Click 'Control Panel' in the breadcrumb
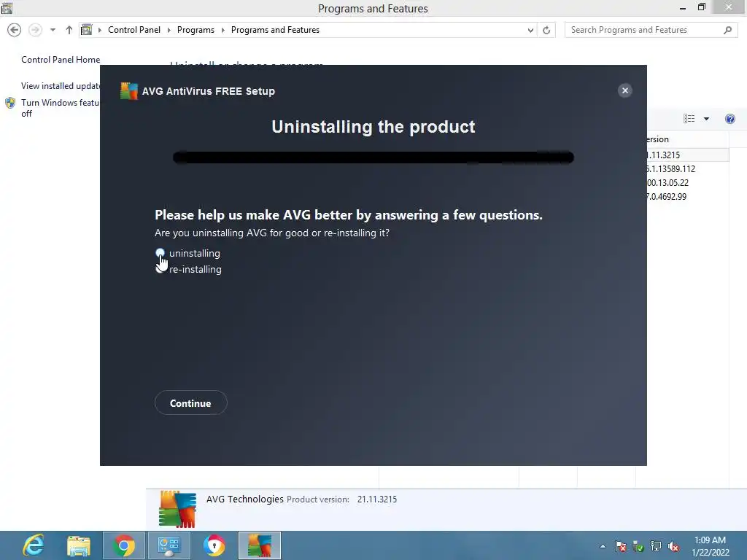Screen dimensions: 747x560 click(134, 30)
